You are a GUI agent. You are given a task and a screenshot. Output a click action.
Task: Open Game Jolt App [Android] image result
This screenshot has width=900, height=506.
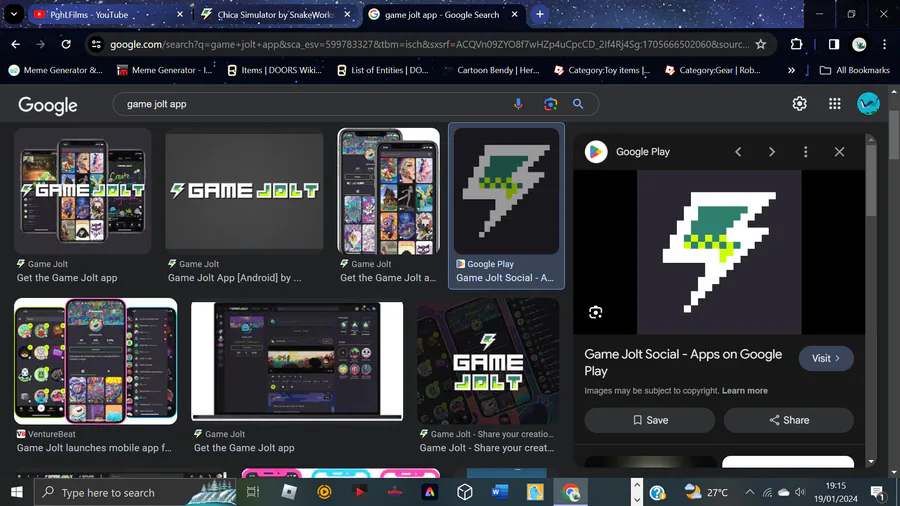click(x=244, y=191)
